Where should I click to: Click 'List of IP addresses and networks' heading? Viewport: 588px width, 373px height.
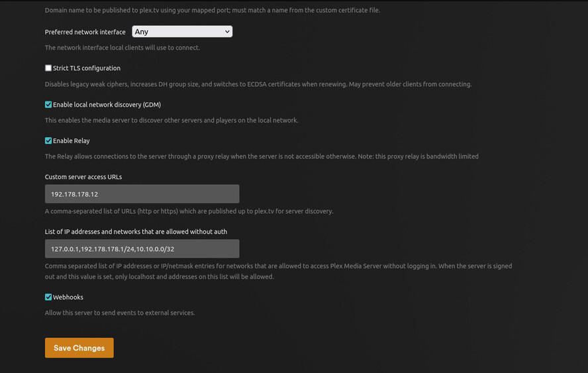coord(136,231)
